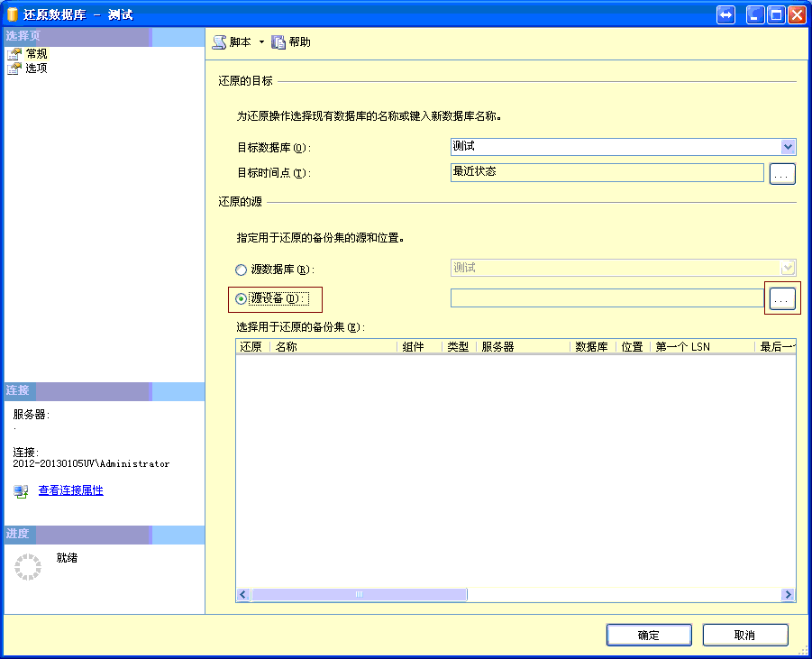This screenshot has width=812, height=659.
Task: Click the horizontal scrollbar right arrow
Action: 789,595
